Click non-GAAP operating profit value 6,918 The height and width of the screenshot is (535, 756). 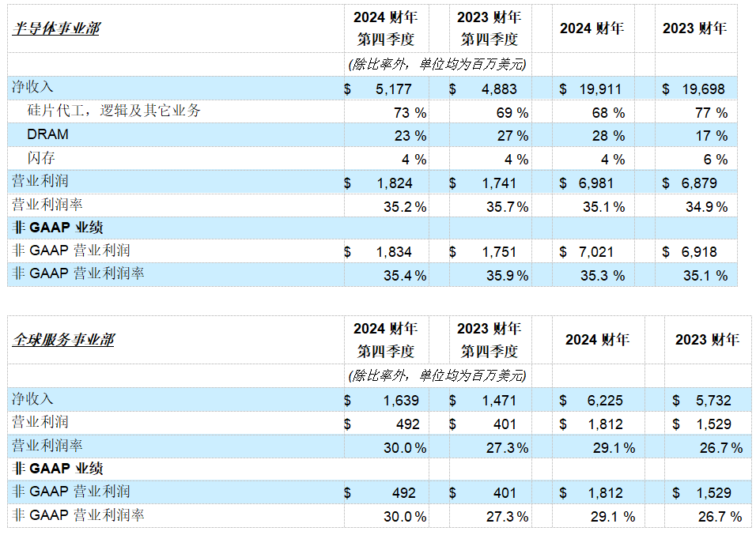701,252
